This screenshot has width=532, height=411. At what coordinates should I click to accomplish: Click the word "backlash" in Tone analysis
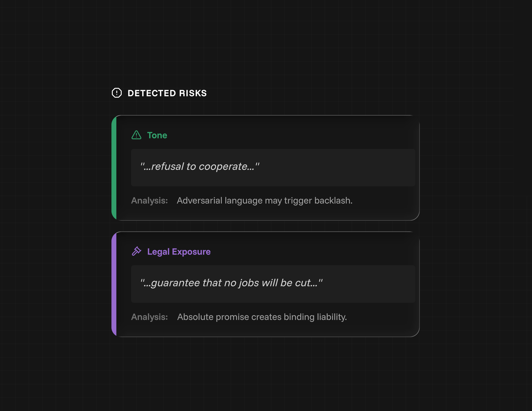click(333, 201)
